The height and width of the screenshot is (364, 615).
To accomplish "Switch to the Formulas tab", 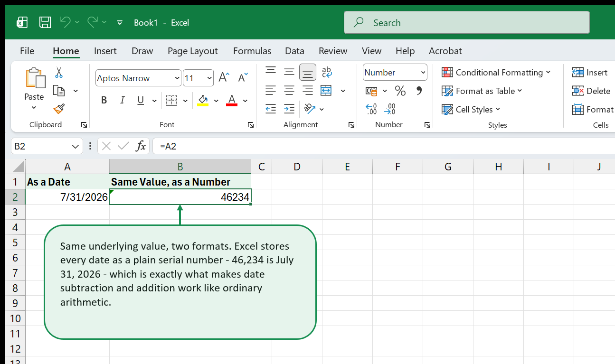I will (x=252, y=51).
